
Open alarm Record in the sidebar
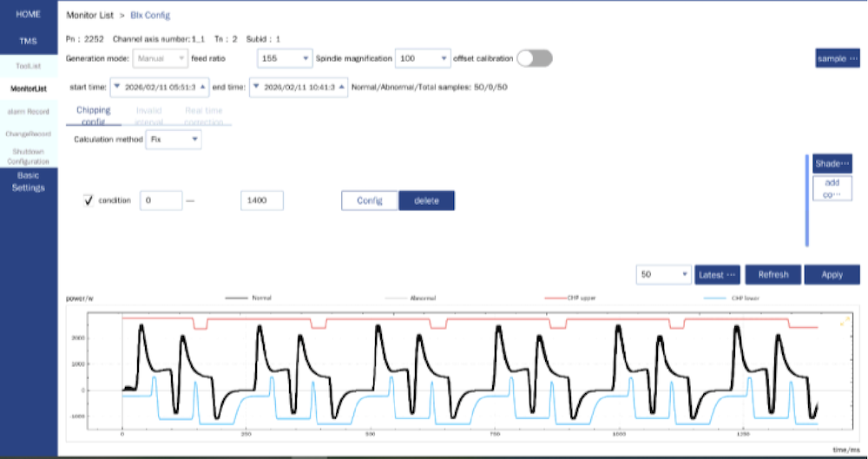click(x=29, y=112)
